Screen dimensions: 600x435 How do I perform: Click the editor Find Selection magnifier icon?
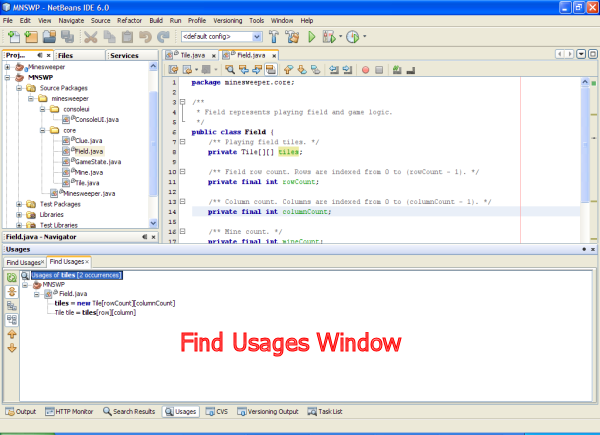230,70
